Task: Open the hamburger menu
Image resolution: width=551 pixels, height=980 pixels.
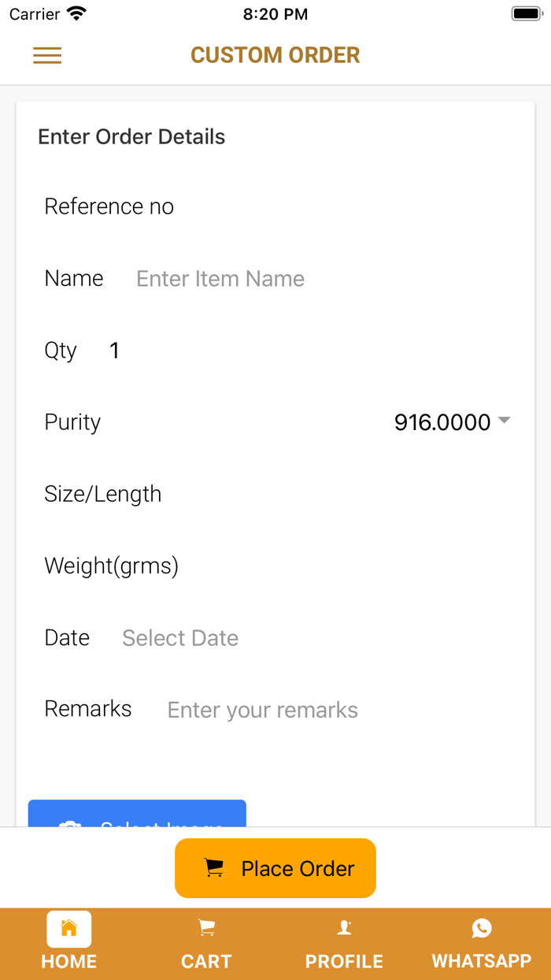Action: (47, 55)
